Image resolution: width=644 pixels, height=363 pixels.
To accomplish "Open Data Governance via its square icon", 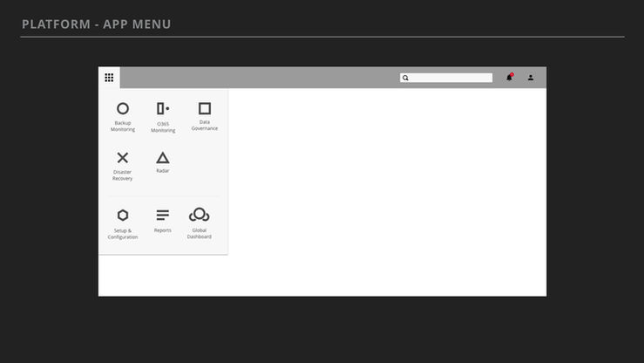I will coord(205,108).
